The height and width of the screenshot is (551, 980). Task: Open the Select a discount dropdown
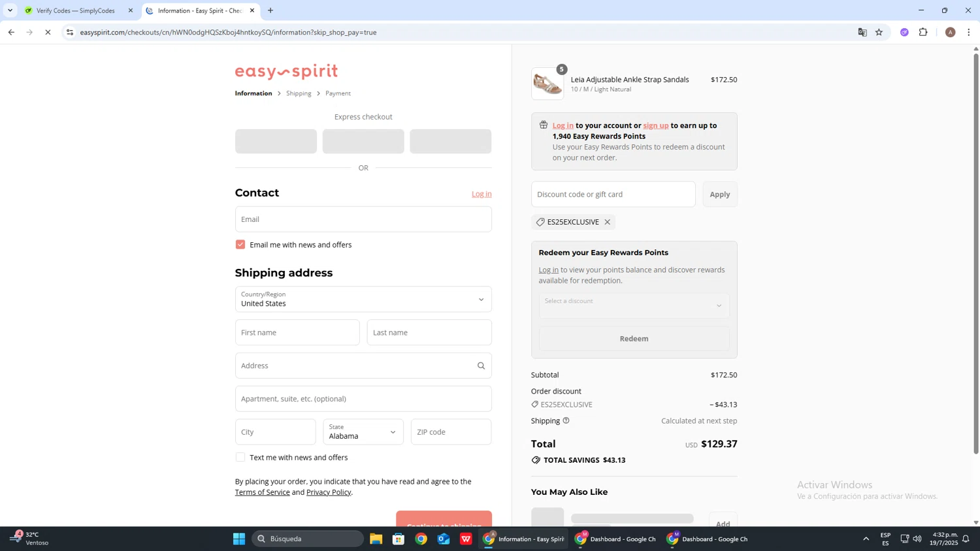click(x=634, y=306)
